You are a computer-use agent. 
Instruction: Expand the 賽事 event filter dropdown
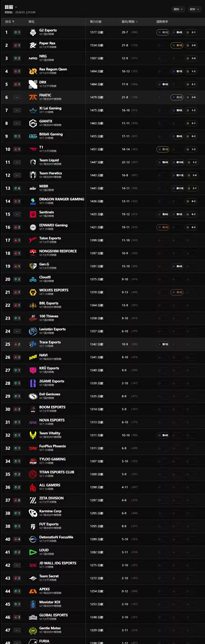point(194,9)
